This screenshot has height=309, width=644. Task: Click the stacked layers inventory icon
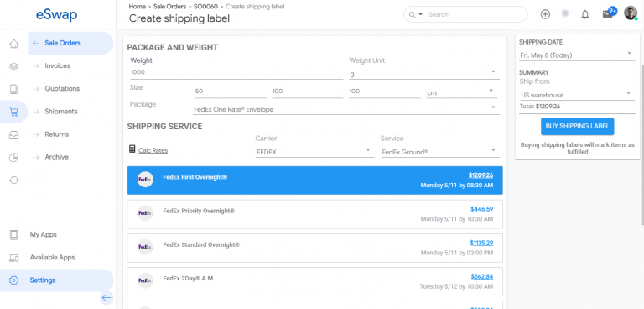pyautogui.click(x=14, y=66)
